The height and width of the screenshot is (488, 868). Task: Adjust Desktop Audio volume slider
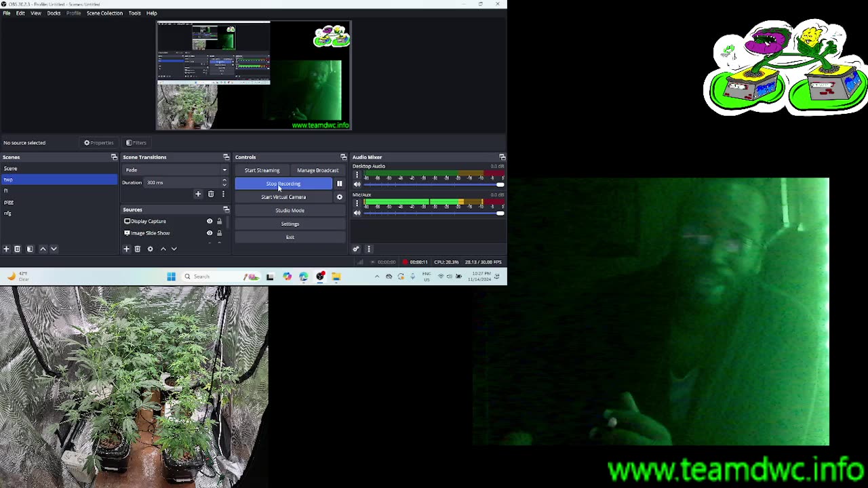434,184
